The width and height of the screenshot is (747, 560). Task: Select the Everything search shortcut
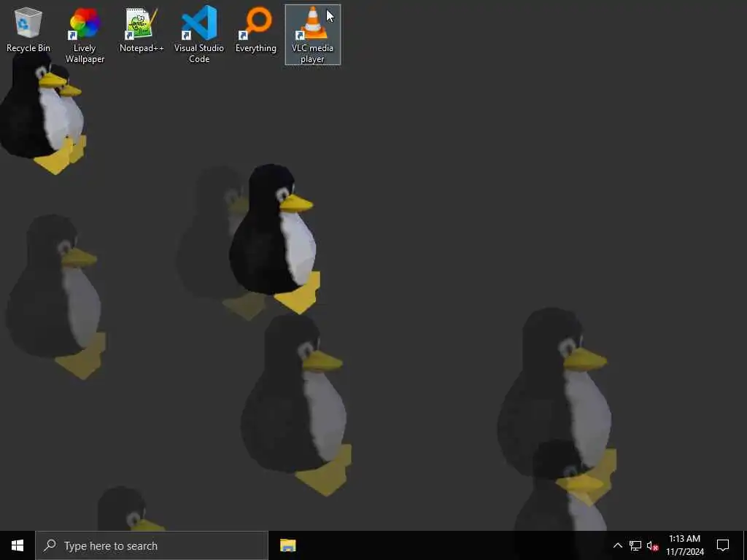click(256, 29)
